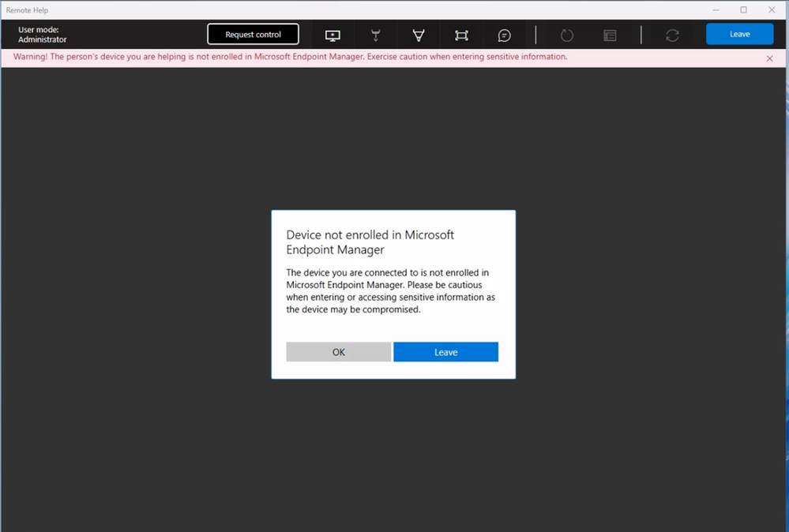Click the Request control button
Image resolution: width=789 pixels, height=532 pixels.
253,34
